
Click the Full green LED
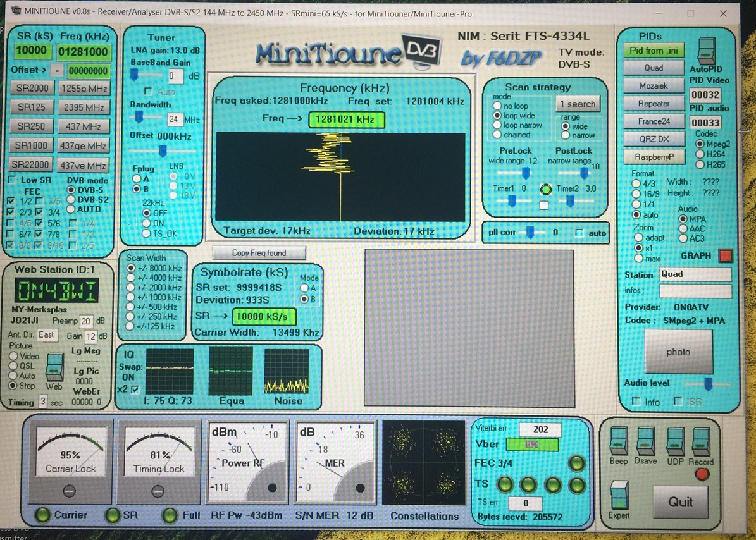(x=170, y=515)
